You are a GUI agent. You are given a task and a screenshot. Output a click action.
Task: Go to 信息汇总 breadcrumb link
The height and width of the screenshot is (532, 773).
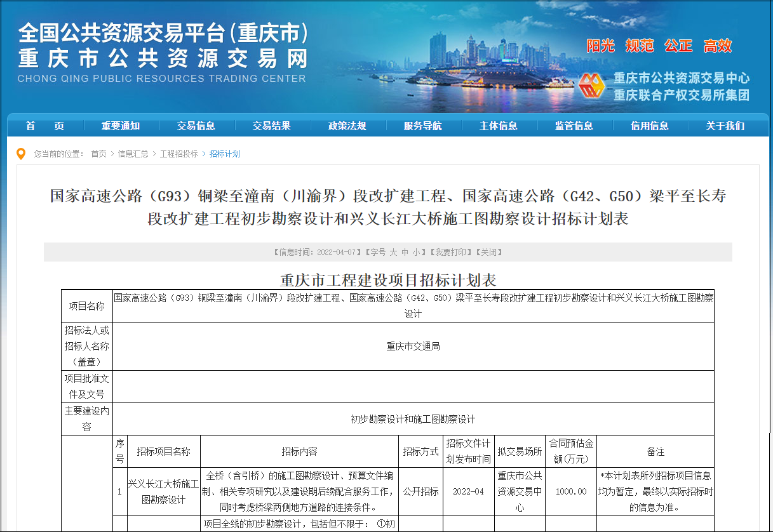(133, 154)
